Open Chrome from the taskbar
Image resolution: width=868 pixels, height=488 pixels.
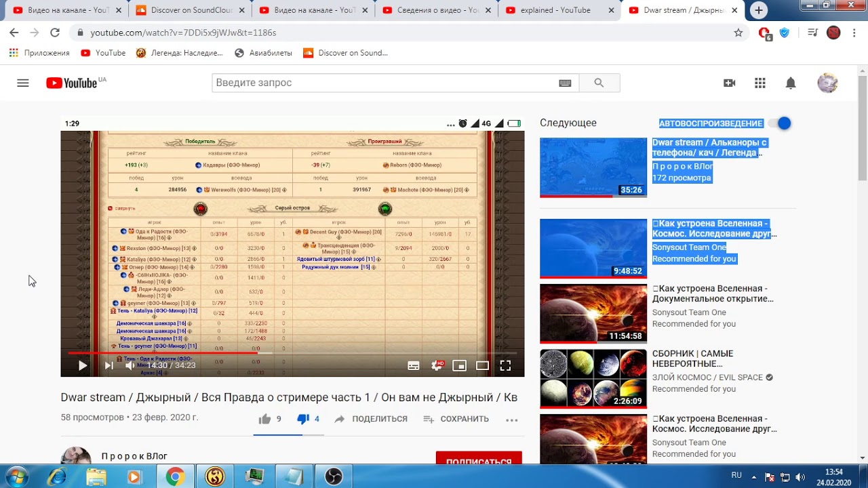pyautogui.click(x=174, y=476)
